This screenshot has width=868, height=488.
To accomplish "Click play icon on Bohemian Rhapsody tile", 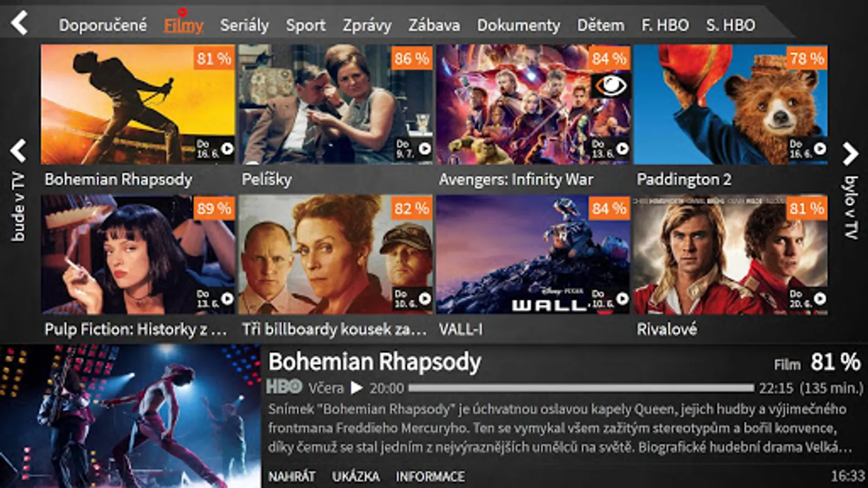I will (227, 148).
